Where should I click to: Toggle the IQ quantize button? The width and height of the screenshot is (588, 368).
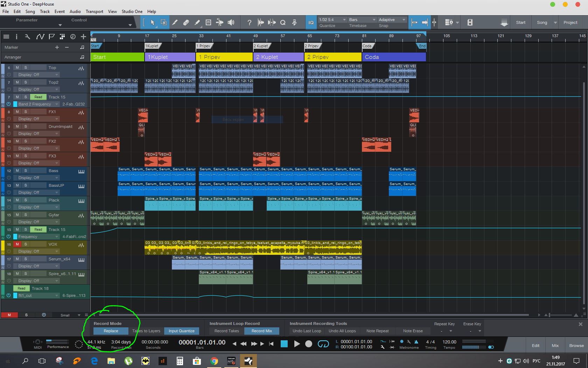311,22
